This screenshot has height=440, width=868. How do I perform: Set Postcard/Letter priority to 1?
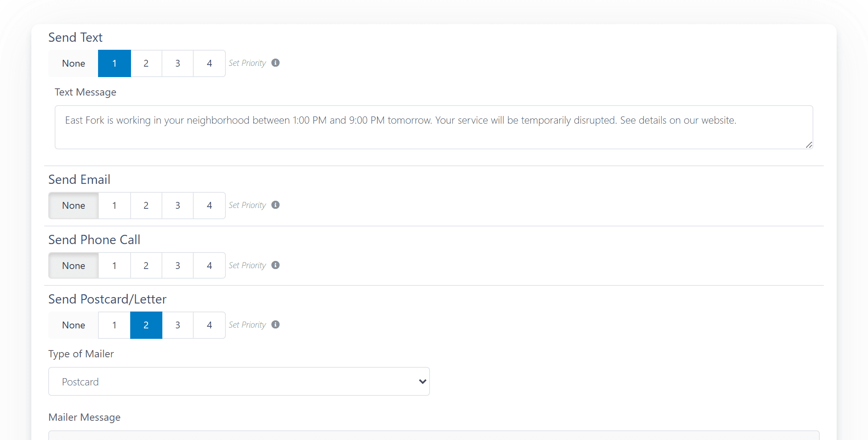pos(115,325)
